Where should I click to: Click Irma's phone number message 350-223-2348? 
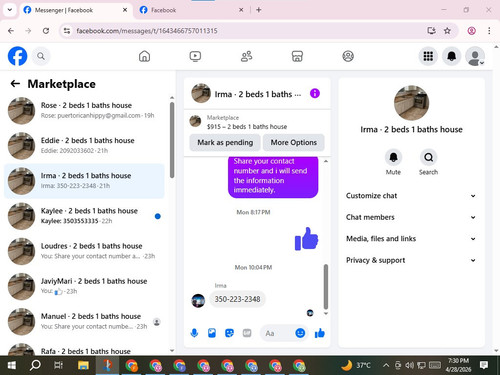pos(237,299)
